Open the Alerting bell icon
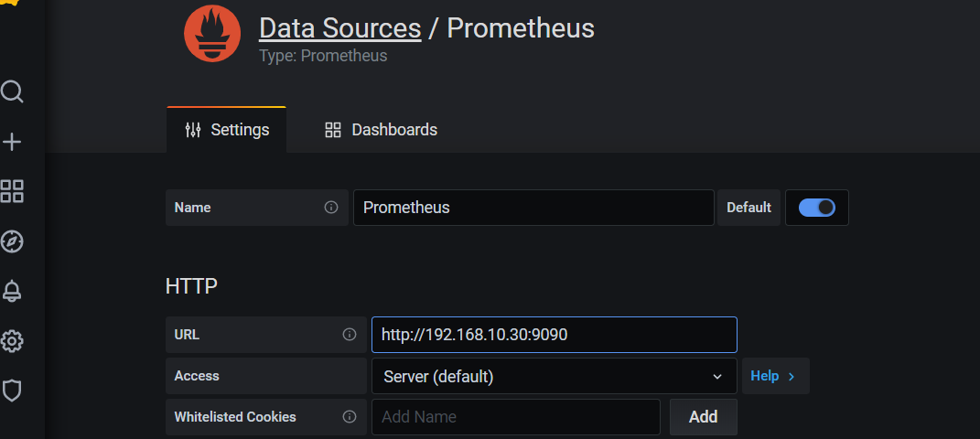 (x=12, y=291)
